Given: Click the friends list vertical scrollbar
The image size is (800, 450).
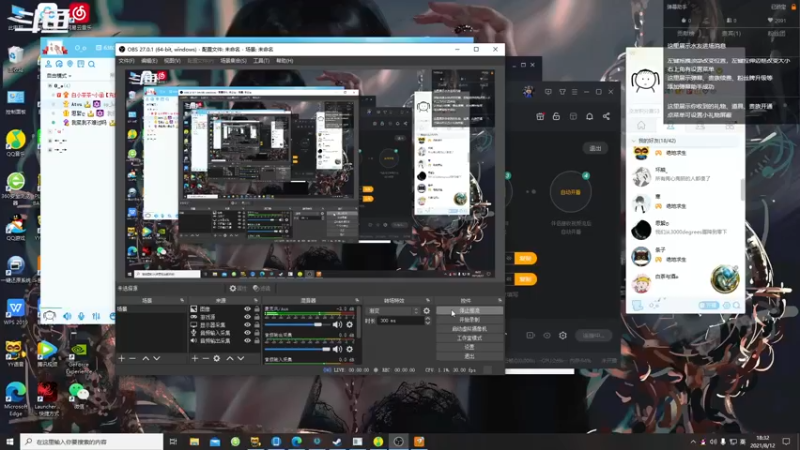Looking at the screenshot, I should tap(742, 189).
